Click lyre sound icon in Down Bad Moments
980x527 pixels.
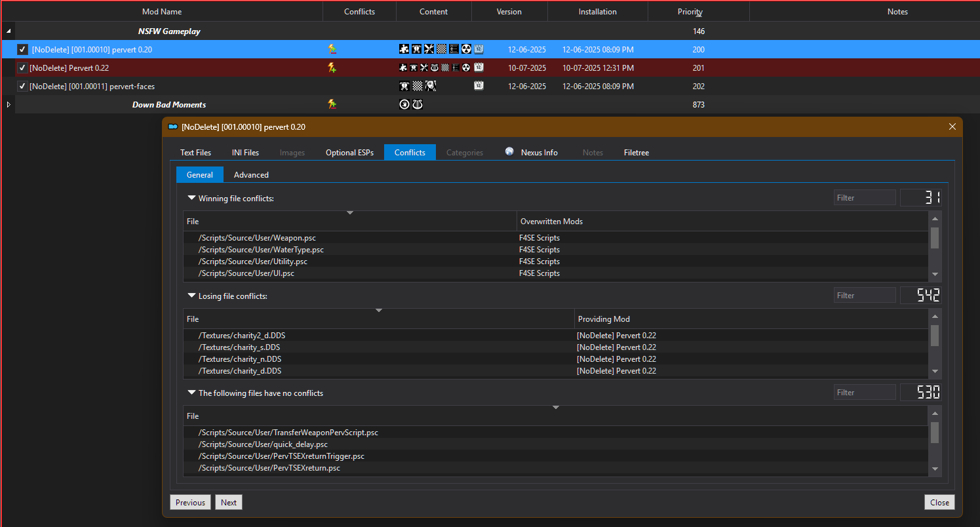point(418,104)
